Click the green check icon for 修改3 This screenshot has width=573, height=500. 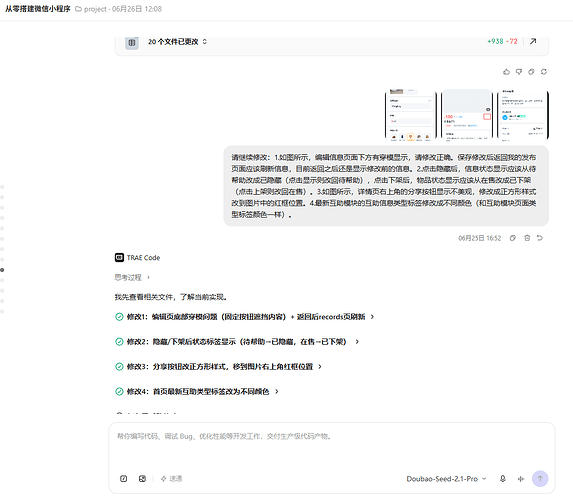point(119,367)
